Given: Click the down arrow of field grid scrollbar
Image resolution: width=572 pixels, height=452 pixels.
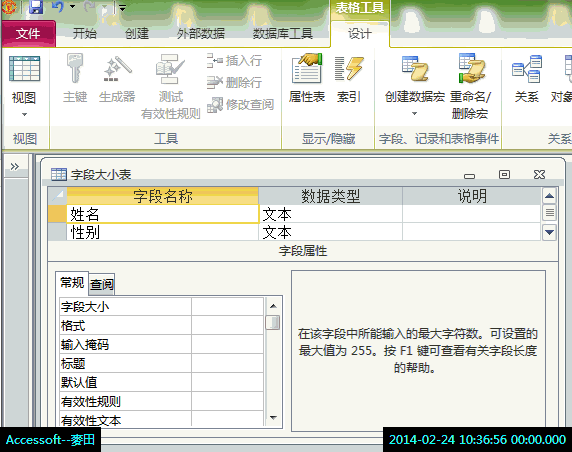Looking at the screenshot, I should pos(549,232).
